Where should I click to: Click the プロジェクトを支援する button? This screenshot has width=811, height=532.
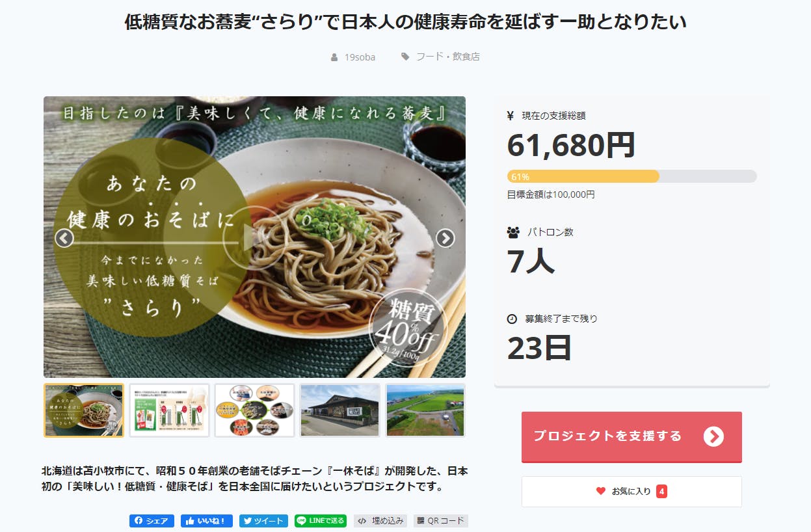pos(632,436)
